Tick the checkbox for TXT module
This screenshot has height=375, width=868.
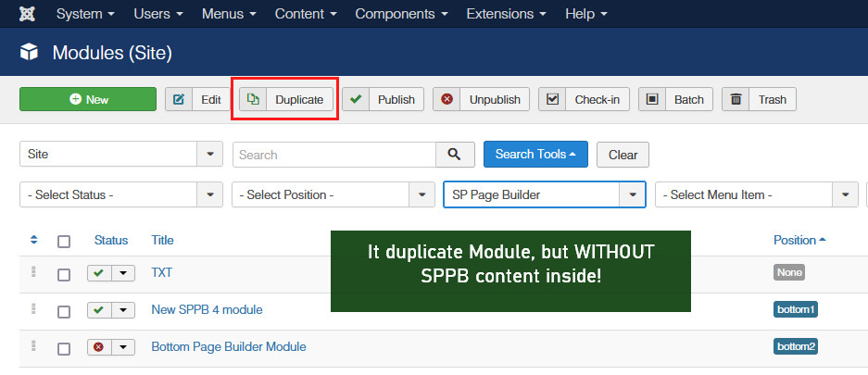point(64,274)
